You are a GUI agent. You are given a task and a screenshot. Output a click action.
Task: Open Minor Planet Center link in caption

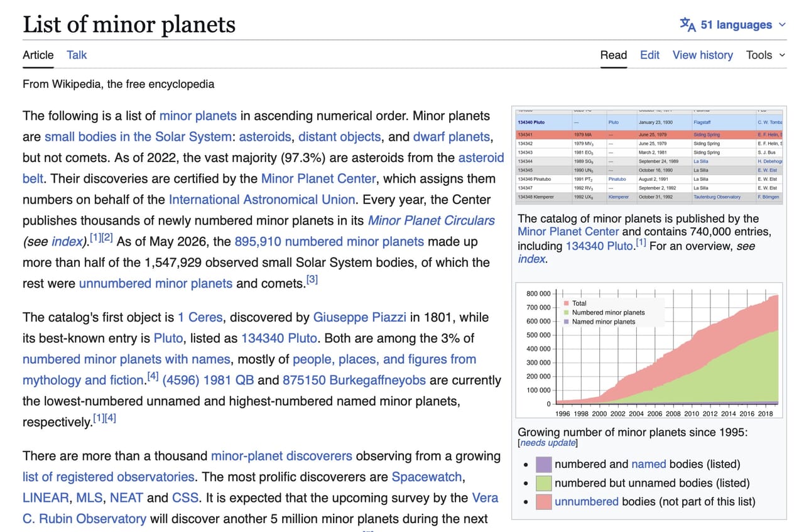[x=568, y=231]
